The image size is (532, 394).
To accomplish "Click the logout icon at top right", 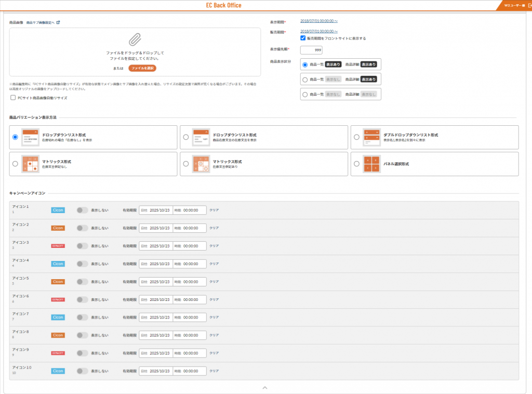I will pos(529,5).
